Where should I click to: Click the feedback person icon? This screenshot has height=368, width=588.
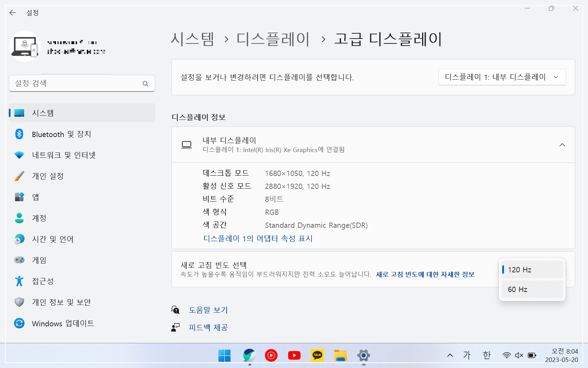tap(175, 327)
